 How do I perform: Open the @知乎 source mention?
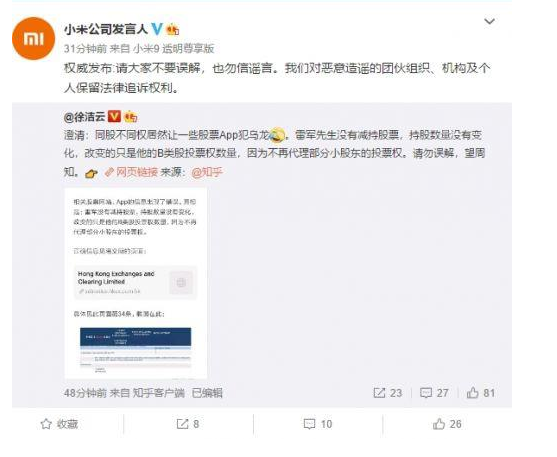[x=207, y=172]
